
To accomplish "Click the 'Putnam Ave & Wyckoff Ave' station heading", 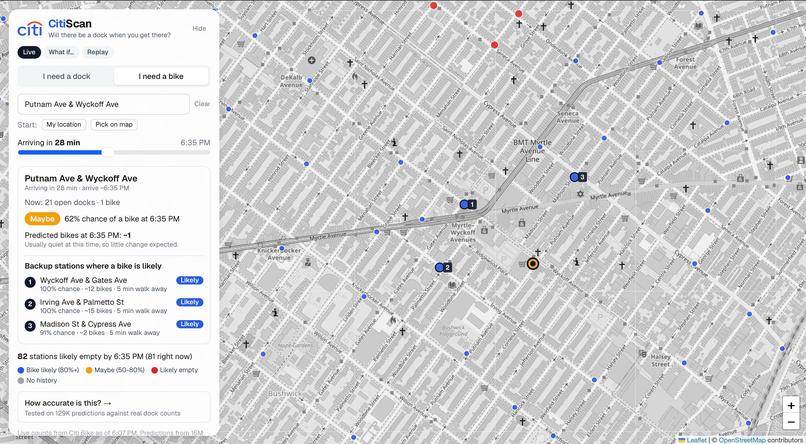I will coord(81,178).
